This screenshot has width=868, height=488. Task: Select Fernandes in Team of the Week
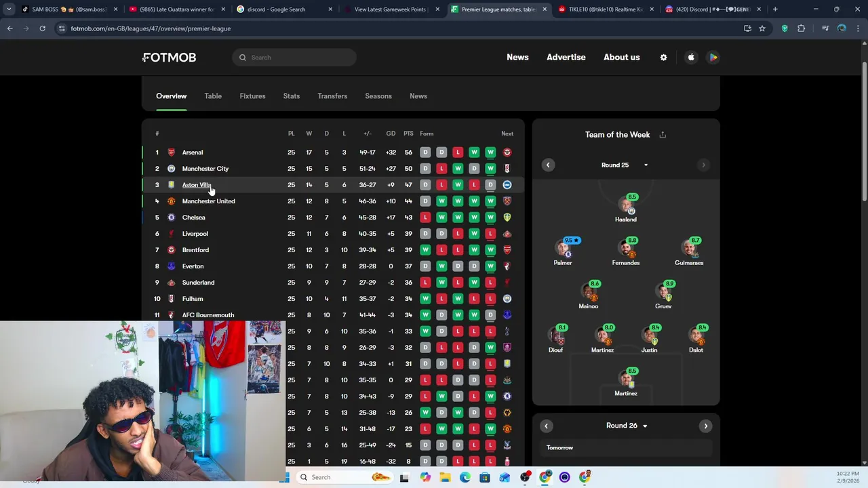[x=626, y=252]
